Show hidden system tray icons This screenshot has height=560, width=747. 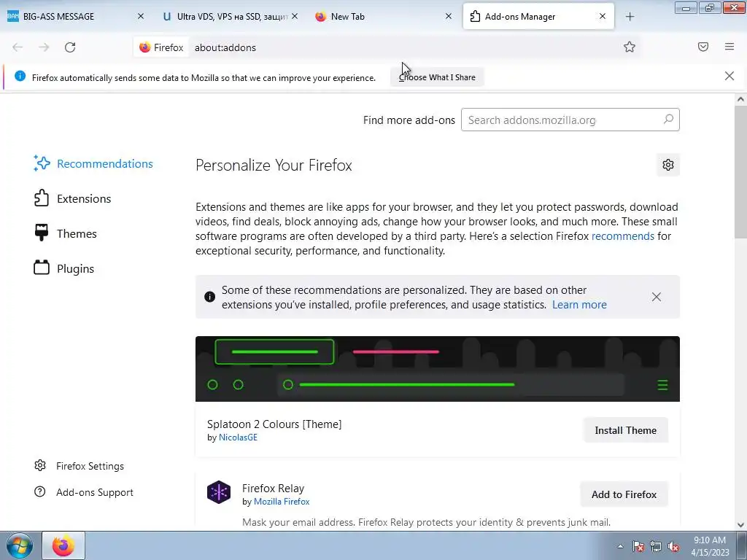[x=620, y=546]
